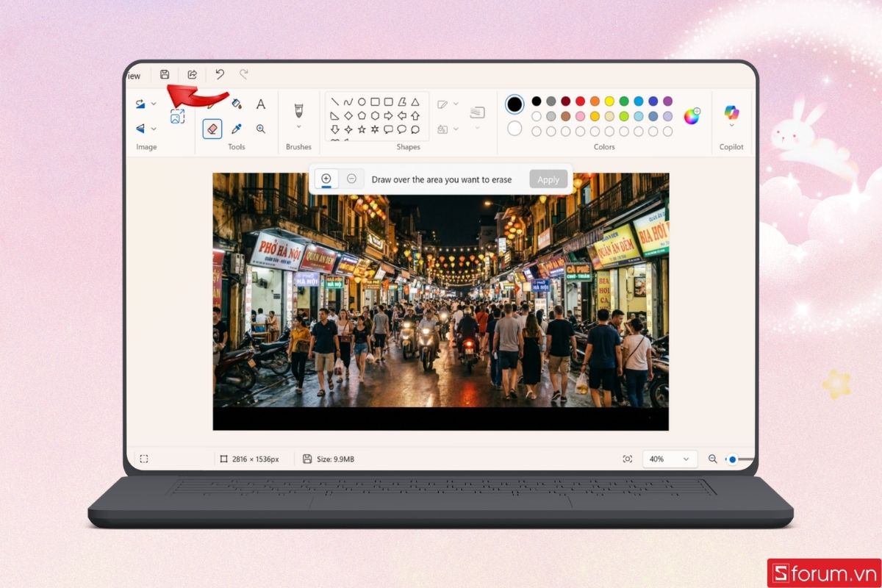Image resolution: width=882 pixels, height=588 pixels.
Task: Open the partially visible View menu
Action: tap(133, 76)
